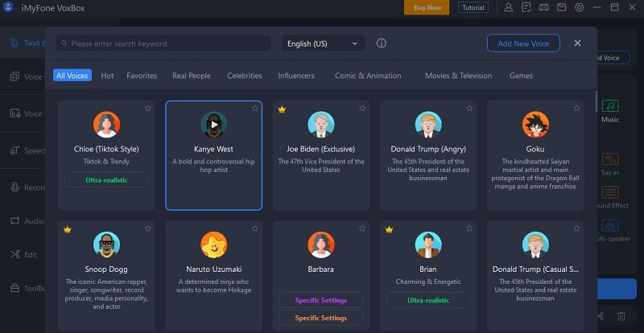The height and width of the screenshot is (333, 644).
Task: Switch to the Movies & Television tab
Action: 458,76
